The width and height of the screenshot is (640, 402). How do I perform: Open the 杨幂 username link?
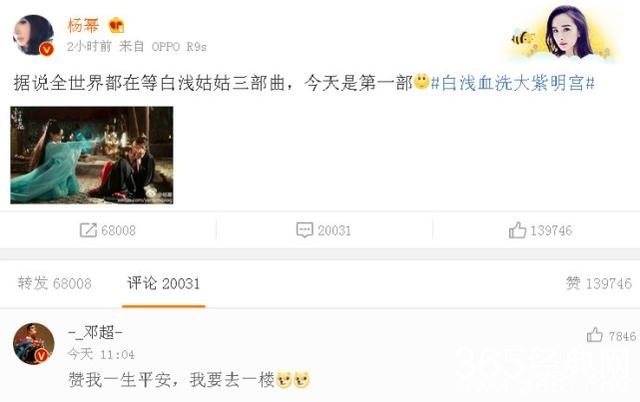83,25
